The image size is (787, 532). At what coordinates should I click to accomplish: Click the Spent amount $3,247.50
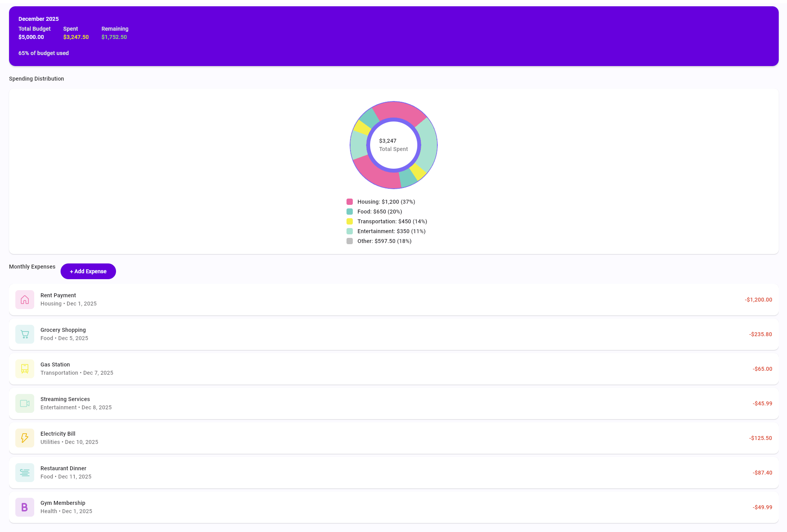(76, 37)
